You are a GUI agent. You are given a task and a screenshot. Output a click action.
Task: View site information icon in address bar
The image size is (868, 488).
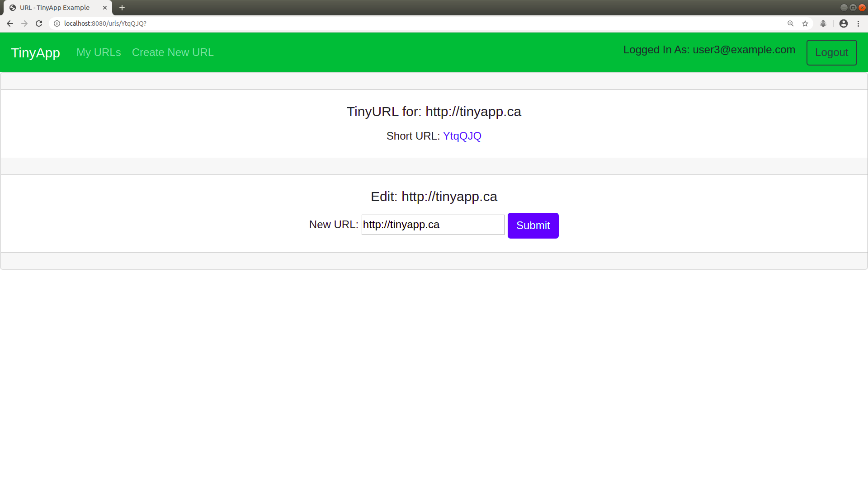[x=57, y=23]
